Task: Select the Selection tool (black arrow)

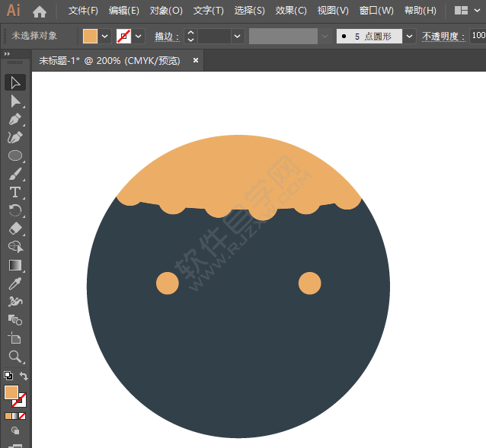Action: [14, 82]
